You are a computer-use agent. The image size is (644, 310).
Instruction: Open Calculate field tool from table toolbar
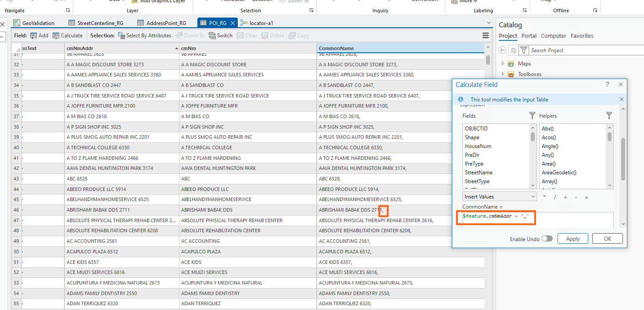[56, 36]
